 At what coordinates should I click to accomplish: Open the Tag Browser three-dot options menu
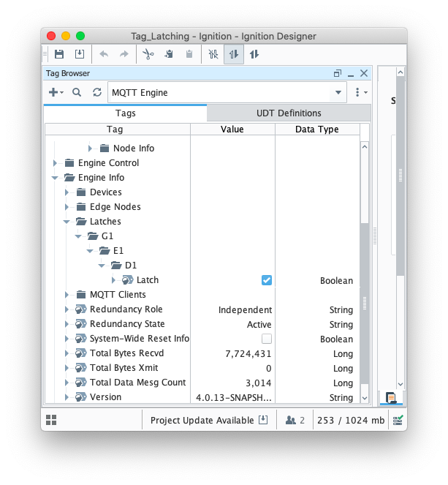coord(360,92)
